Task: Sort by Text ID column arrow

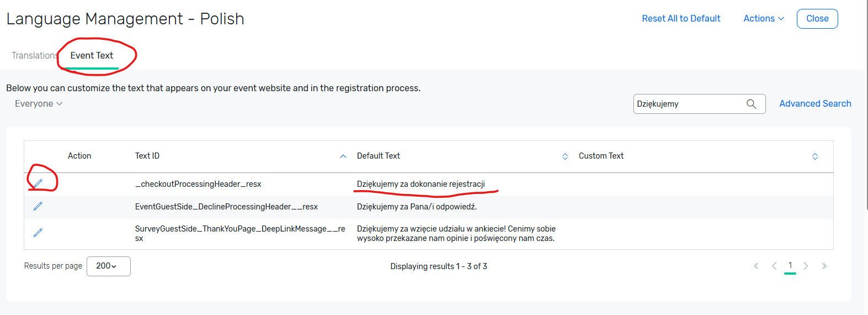Action: [343, 156]
